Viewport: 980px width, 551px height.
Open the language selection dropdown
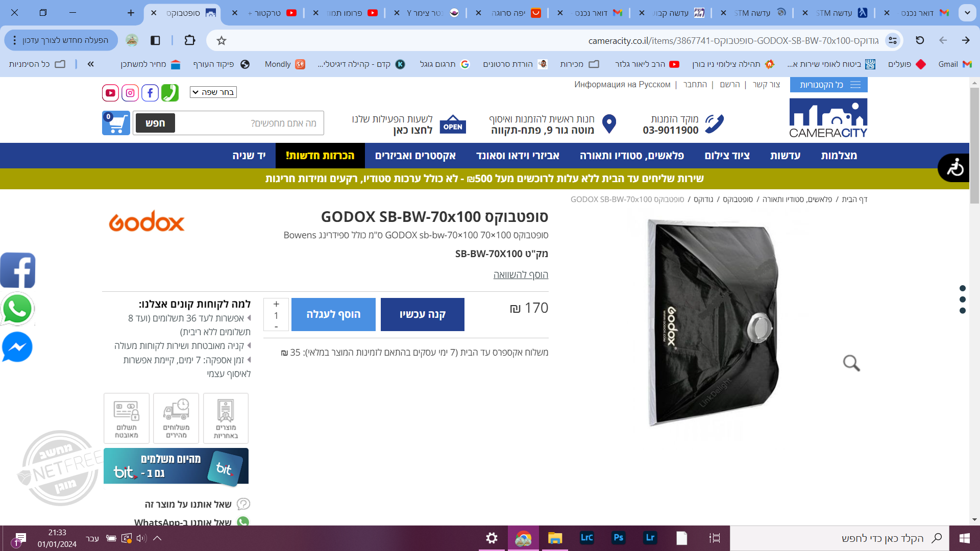click(x=213, y=92)
